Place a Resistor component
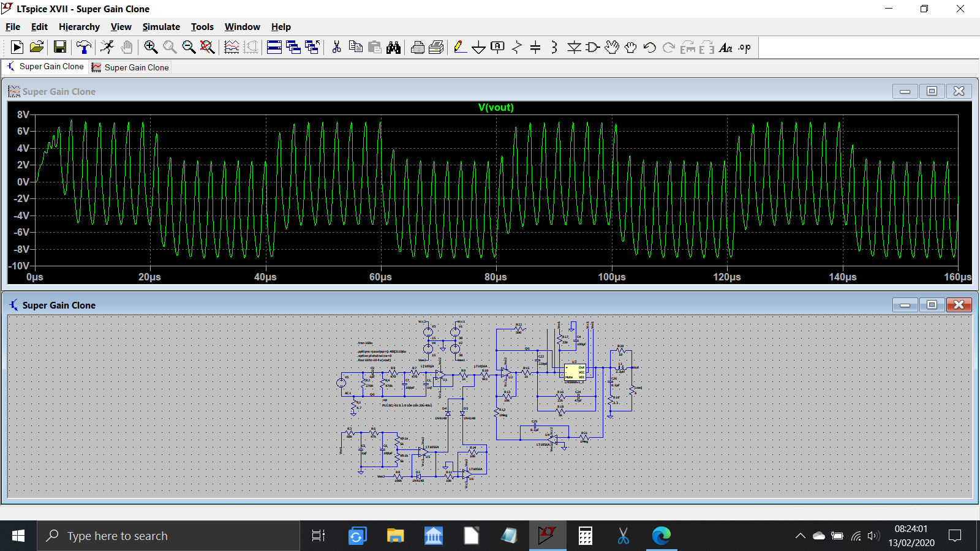 tap(517, 47)
